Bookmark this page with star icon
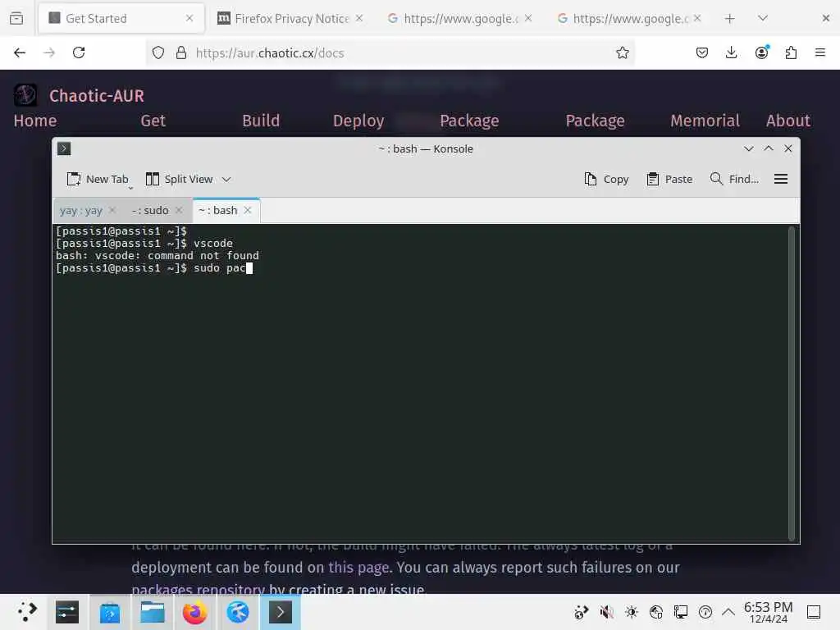Image resolution: width=840 pixels, height=630 pixels. 622,52
